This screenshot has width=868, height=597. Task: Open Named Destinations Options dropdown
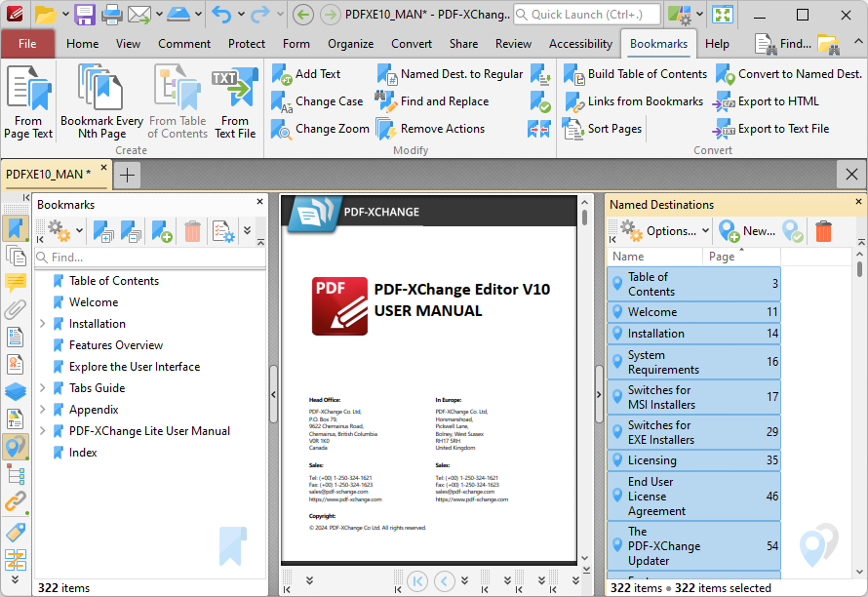point(665,231)
